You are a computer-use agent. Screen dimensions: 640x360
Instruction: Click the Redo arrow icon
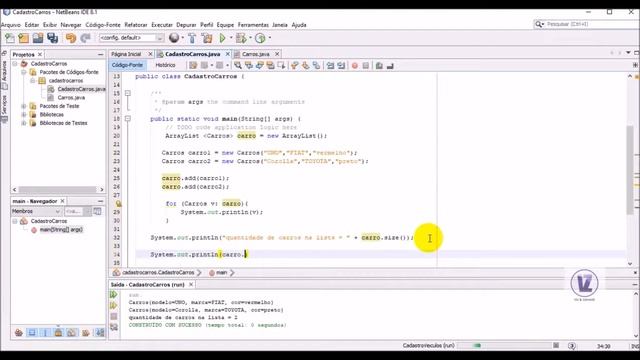(x=85, y=38)
